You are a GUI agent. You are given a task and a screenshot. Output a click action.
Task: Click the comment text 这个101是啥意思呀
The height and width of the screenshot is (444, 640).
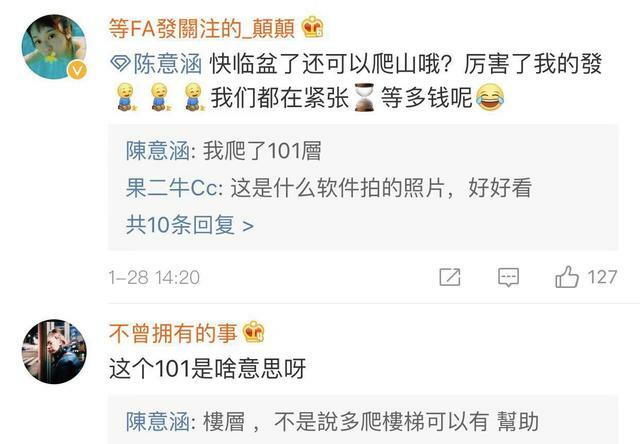[207, 369]
